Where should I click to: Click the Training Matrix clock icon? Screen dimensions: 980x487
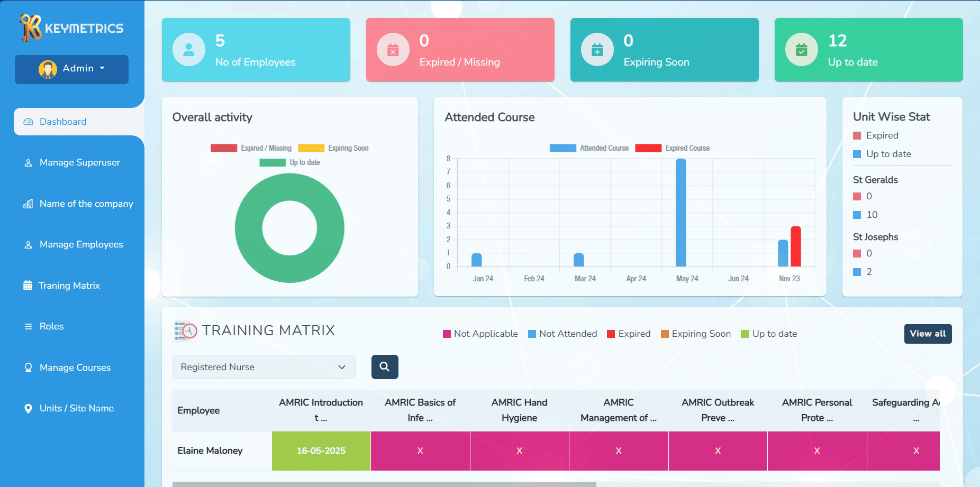[x=186, y=331]
